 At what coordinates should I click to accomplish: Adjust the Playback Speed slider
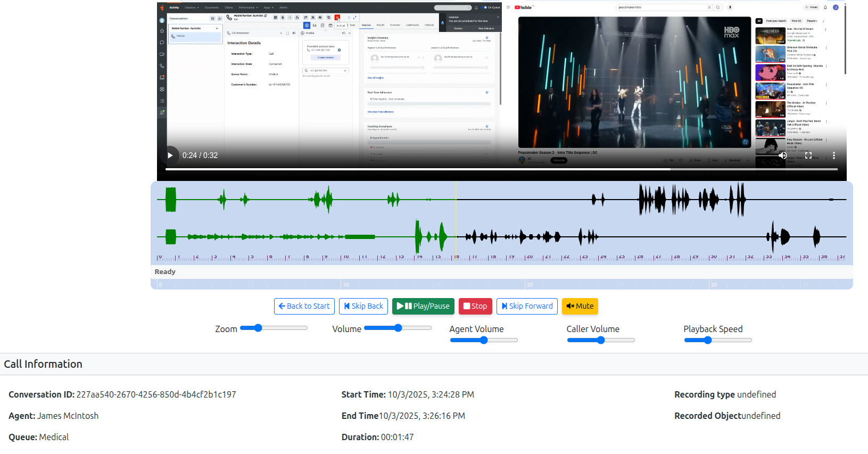(718, 340)
